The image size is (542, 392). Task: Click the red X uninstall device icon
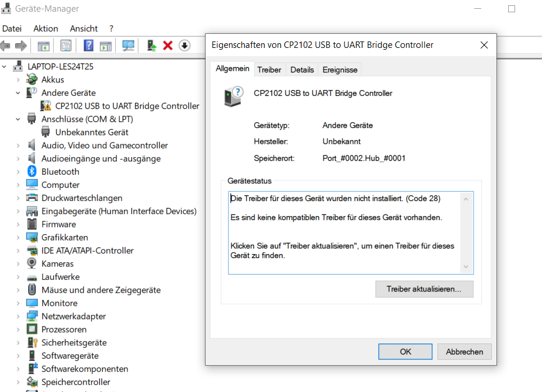click(168, 46)
